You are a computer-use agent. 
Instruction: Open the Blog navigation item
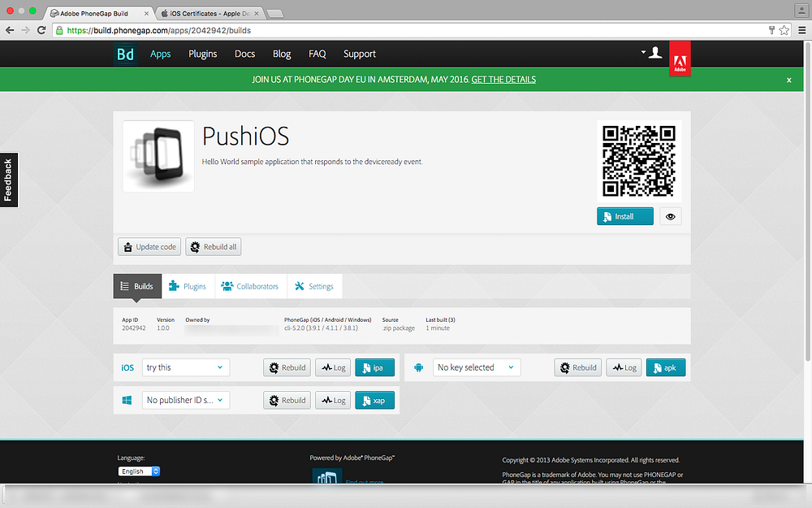282,54
